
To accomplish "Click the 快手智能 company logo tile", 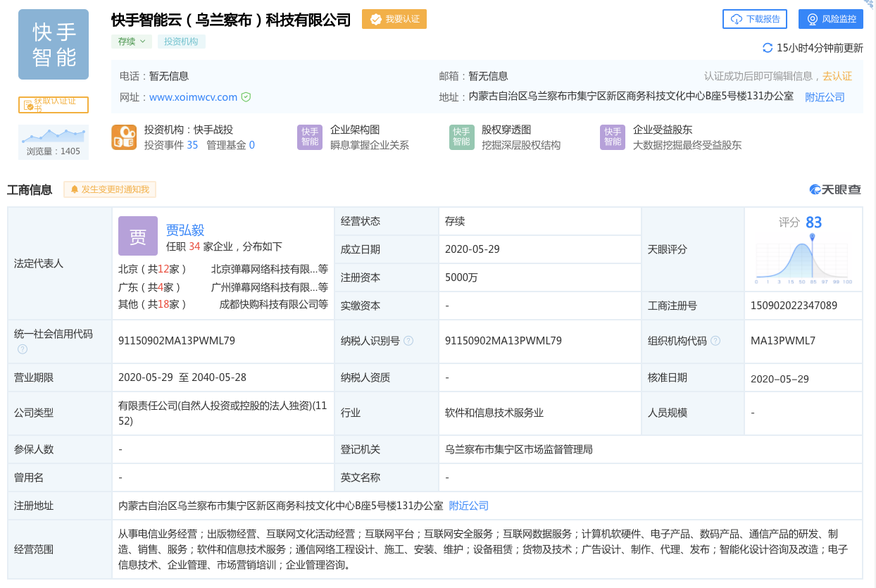I will coord(54,44).
